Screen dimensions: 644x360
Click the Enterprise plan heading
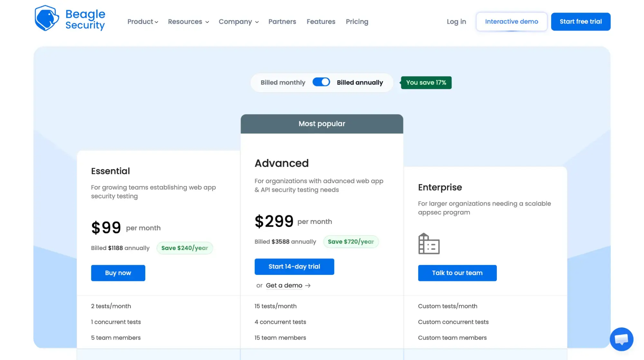click(440, 187)
